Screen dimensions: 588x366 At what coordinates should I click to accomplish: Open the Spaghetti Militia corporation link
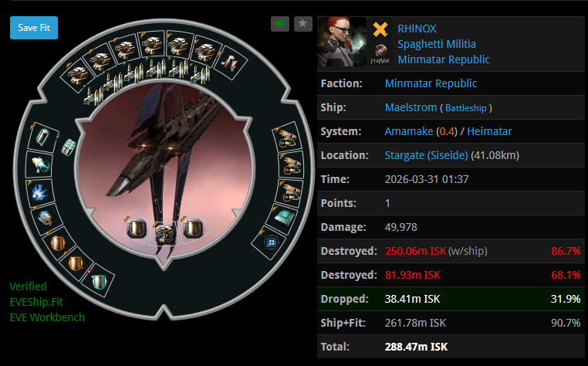pos(437,44)
